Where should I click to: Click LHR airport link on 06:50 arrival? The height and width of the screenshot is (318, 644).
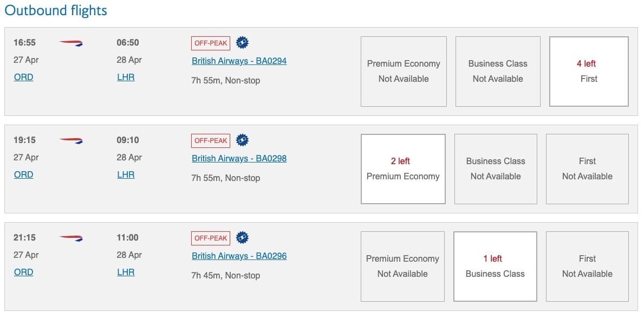126,77
